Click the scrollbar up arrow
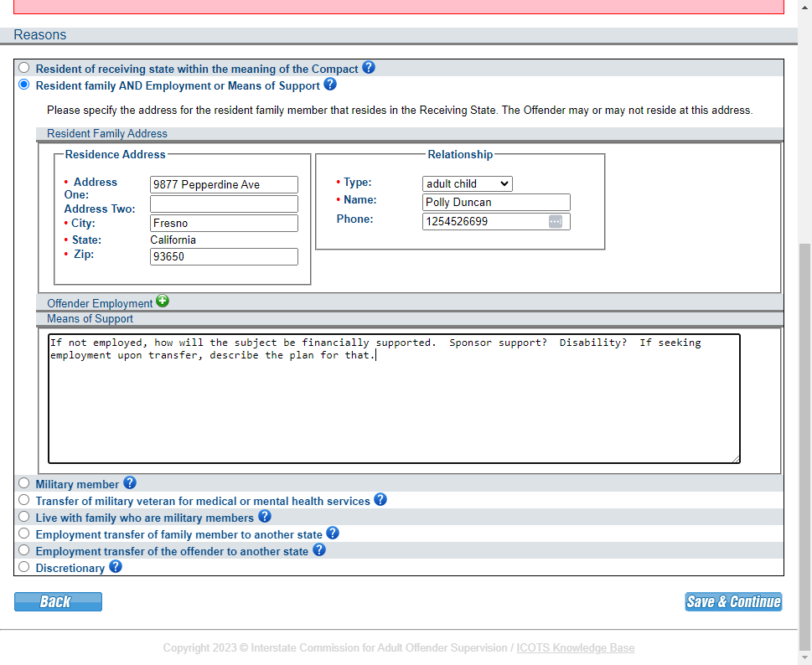 (804, 8)
